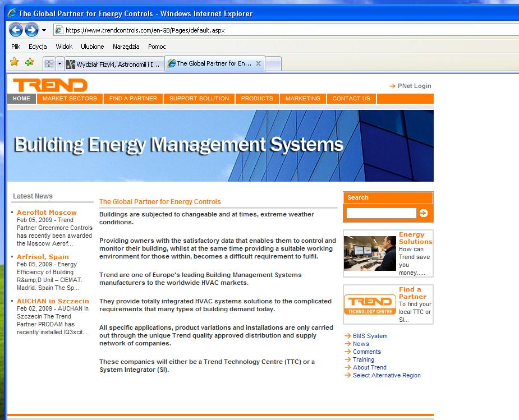Click the site Search text field
Image resolution: width=519 pixels, height=420 pixels.
pyautogui.click(x=382, y=213)
